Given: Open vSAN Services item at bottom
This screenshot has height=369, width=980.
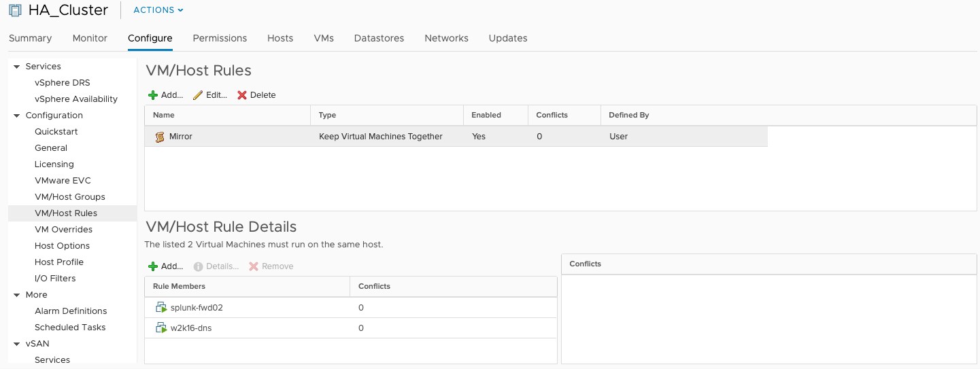Looking at the screenshot, I should coord(52,360).
